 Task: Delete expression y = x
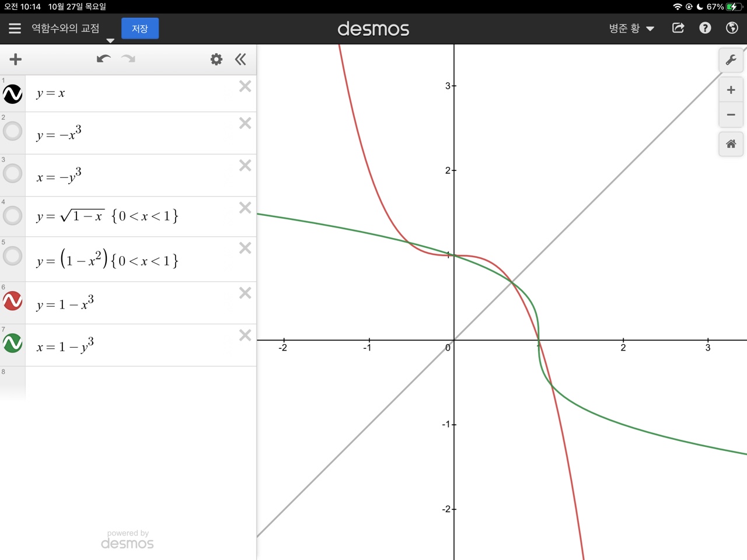245,86
